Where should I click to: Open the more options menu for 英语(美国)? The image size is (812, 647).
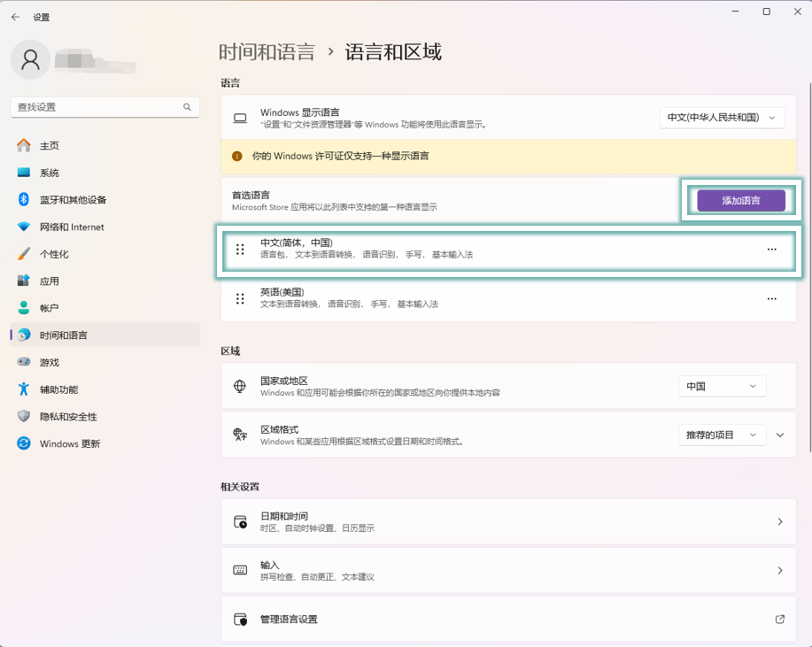(771, 298)
